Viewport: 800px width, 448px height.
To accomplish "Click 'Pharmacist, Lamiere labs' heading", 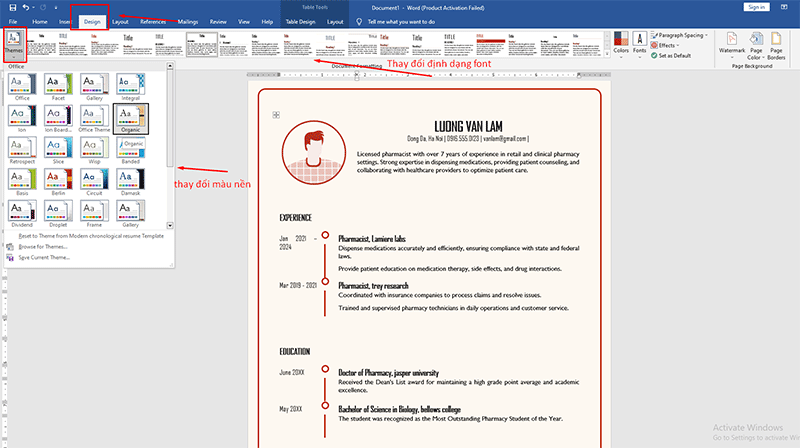I will [372, 239].
